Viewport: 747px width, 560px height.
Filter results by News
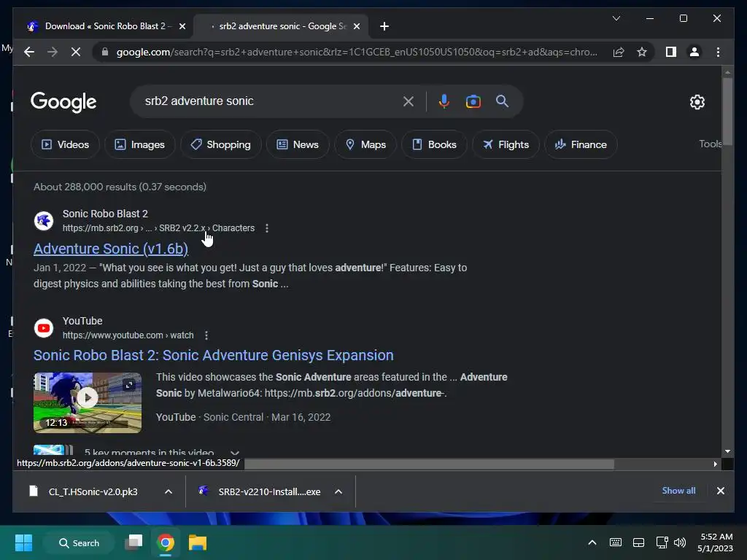(x=298, y=144)
